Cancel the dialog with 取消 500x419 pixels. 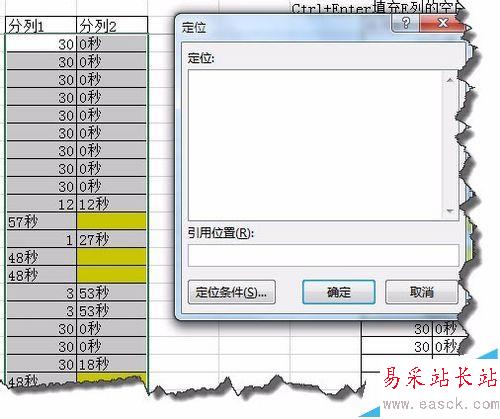pos(422,292)
